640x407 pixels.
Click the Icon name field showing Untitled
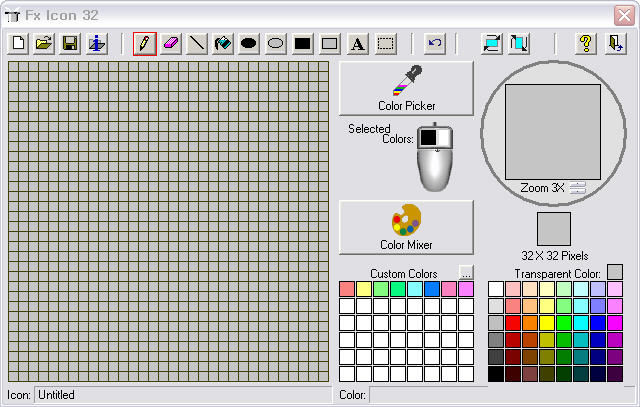183,395
